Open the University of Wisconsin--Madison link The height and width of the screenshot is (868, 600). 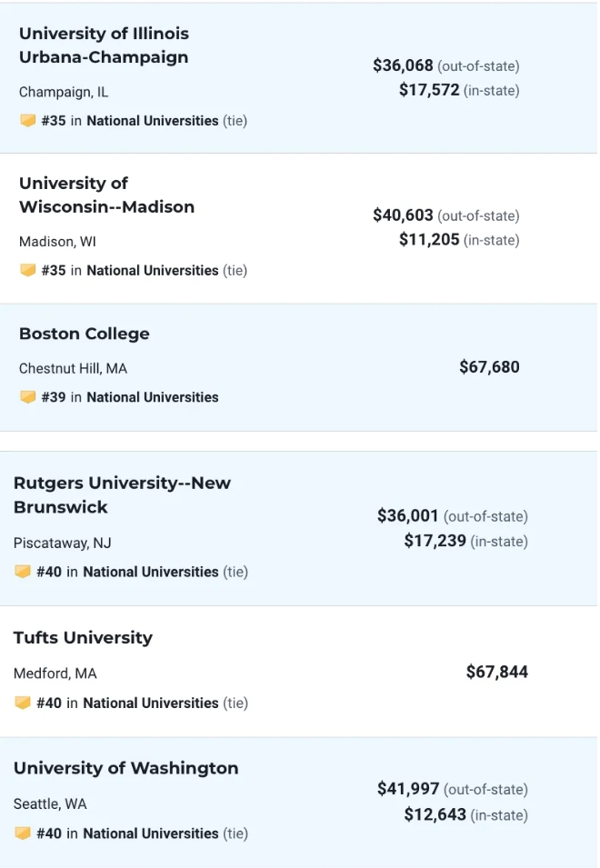tap(106, 195)
